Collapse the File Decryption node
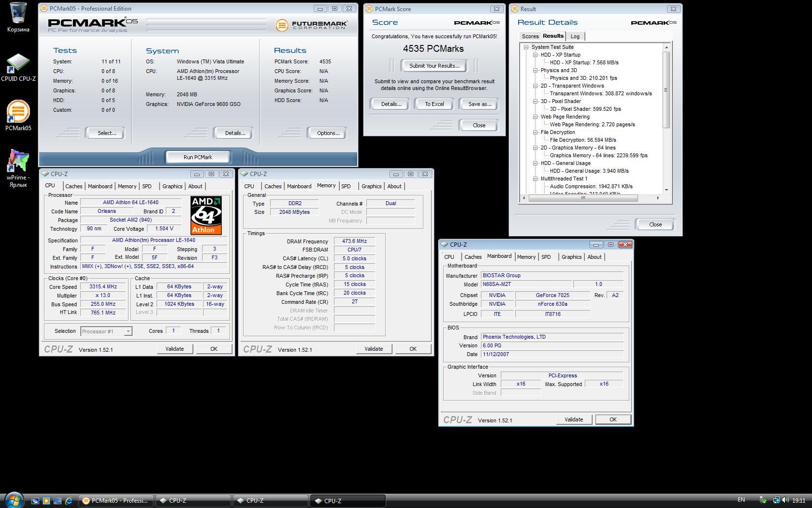Screen dimensions: 812x508 click(535, 132)
